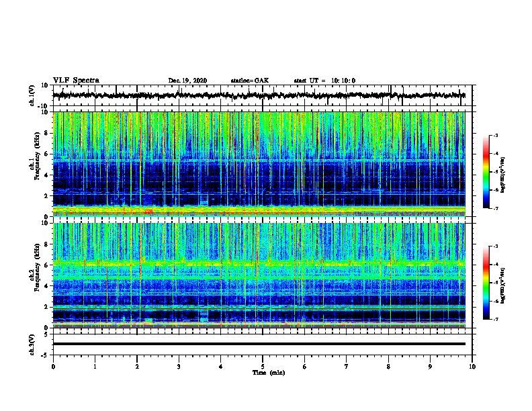Click the 6 kHz tick on ch.2 frequency axis

[x=46, y=265]
